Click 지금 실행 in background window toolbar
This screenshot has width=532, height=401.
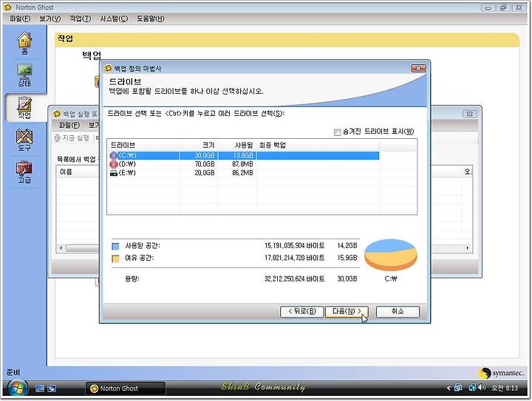72,137
